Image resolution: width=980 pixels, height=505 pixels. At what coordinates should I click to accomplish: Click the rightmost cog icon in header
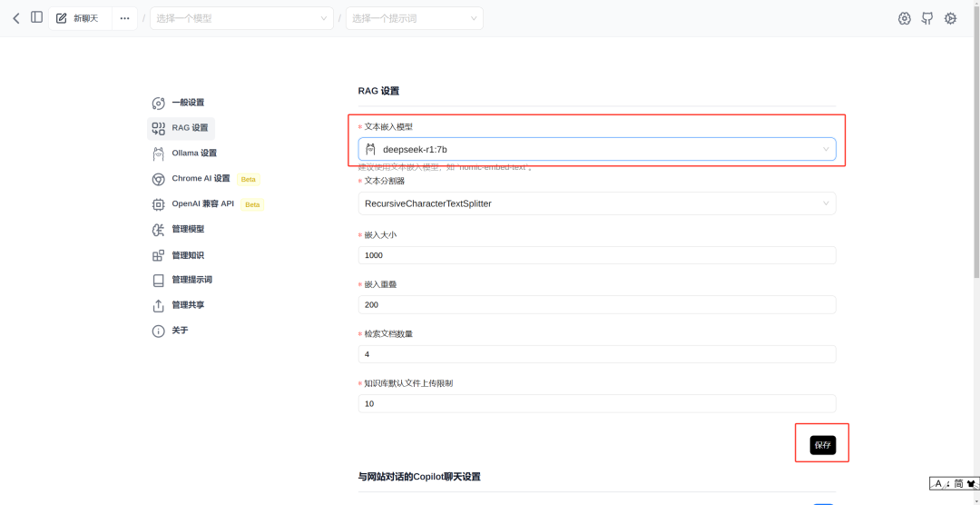951,19
